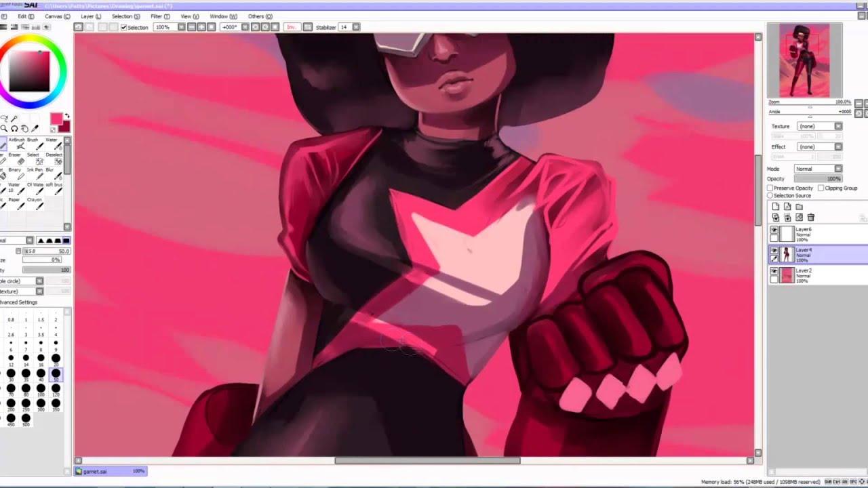Zoom out canvas with toolbar minus button

coord(192,27)
